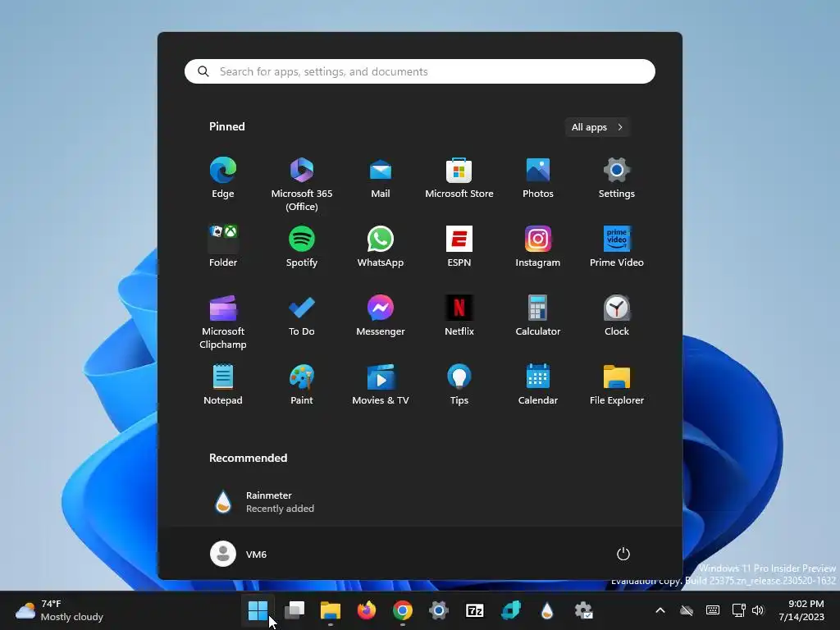The image size is (840, 630).
Task: Open Paint
Action: 302,385
